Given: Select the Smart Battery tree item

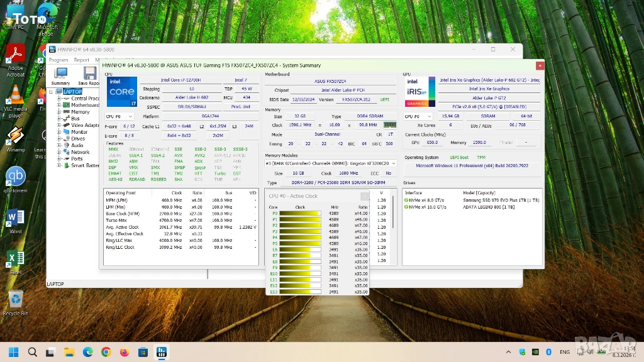Looking at the screenshot, I should (85, 165).
